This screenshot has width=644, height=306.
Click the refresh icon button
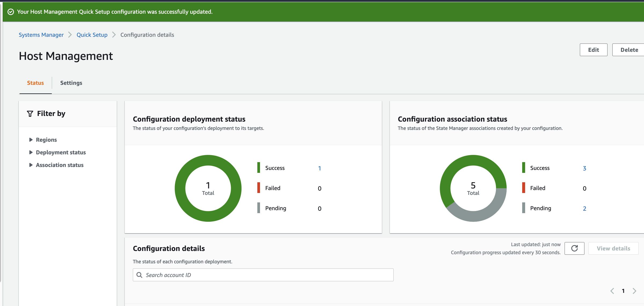tap(574, 248)
